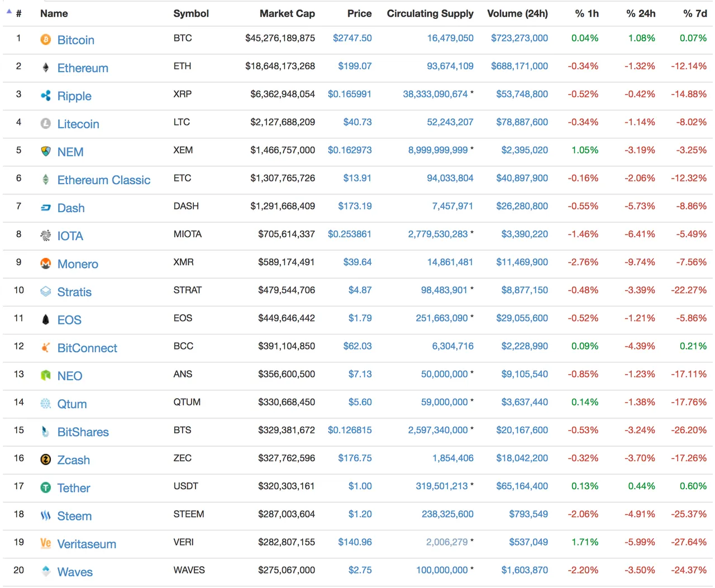Click NEO circulating supply 50,000,000
Viewport: 715px width, 588px height.
point(444,374)
